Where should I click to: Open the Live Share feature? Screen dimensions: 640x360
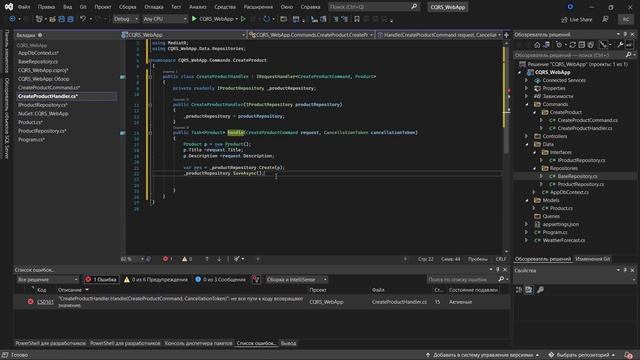tap(577, 19)
